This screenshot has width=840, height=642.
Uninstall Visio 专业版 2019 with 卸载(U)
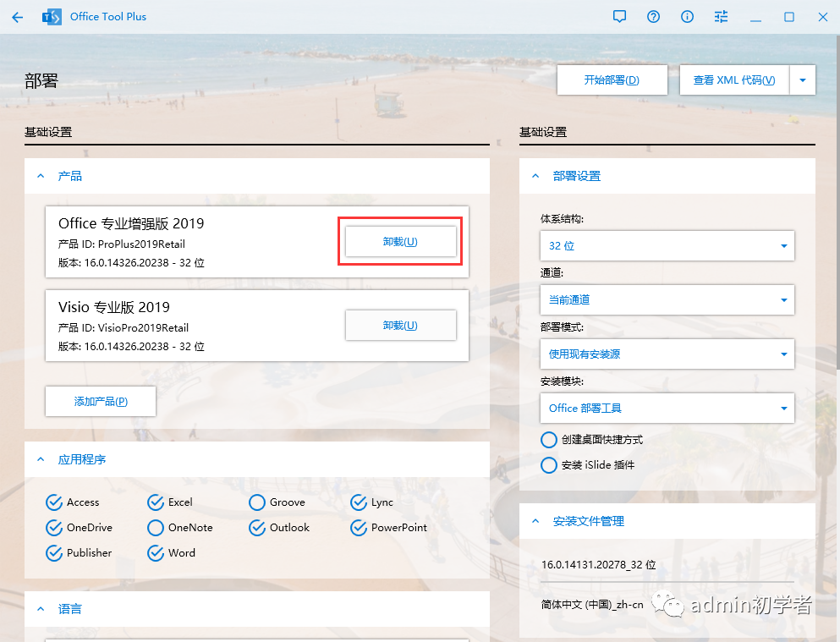coord(400,325)
